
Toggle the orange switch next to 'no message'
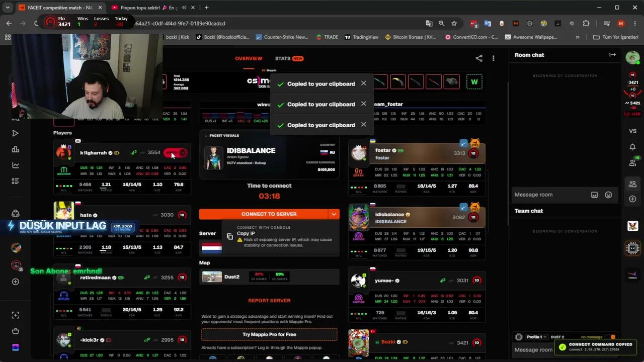[612, 337]
